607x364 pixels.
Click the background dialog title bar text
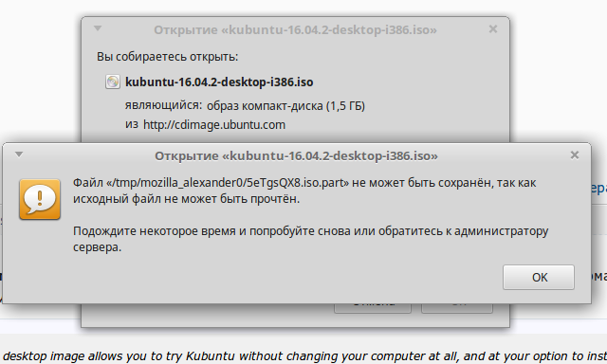[295, 29]
